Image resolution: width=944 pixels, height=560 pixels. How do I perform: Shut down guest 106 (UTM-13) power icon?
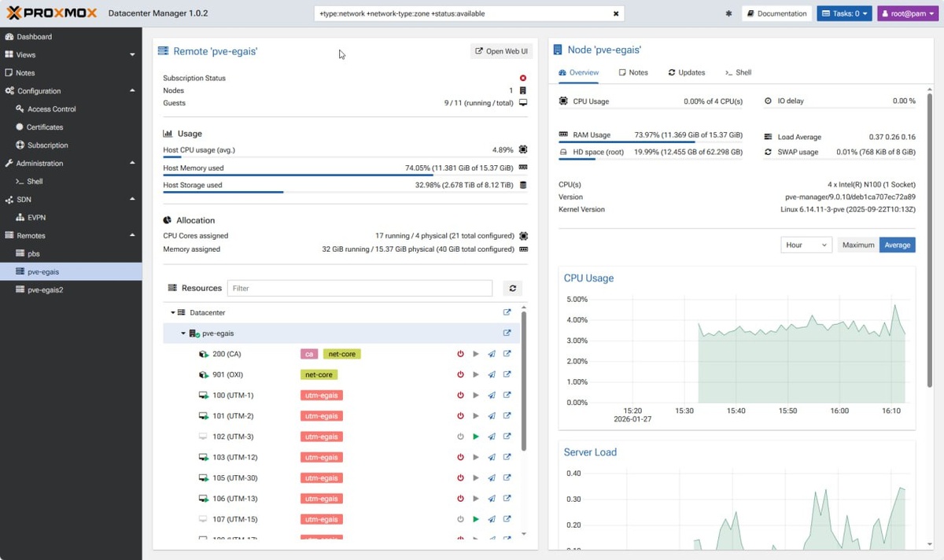click(x=461, y=499)
